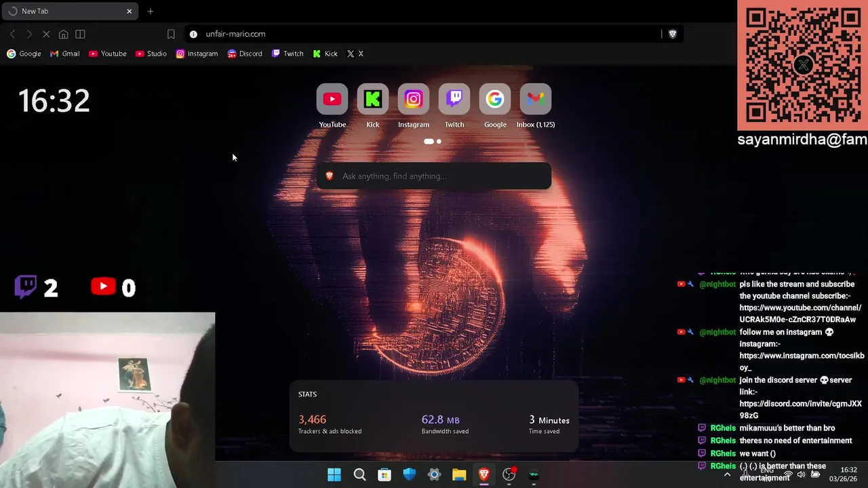The width and height of the screenshot is (868, 488).
Task: Click the STATS widget heading
Action: tap(307, 394)
